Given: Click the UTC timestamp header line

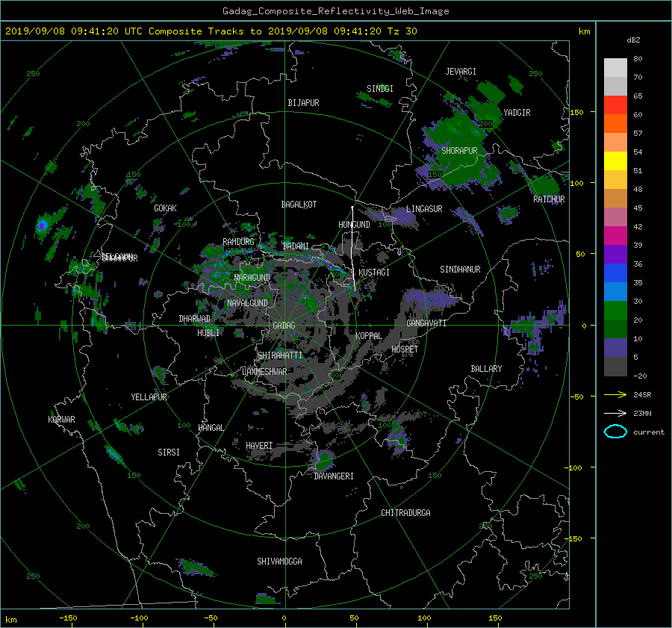Looking at the screenshot, I should 211,31.
